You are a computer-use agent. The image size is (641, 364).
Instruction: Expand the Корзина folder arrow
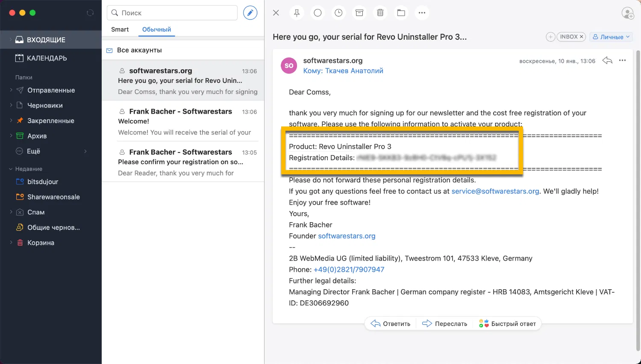(x=11, y=243)
